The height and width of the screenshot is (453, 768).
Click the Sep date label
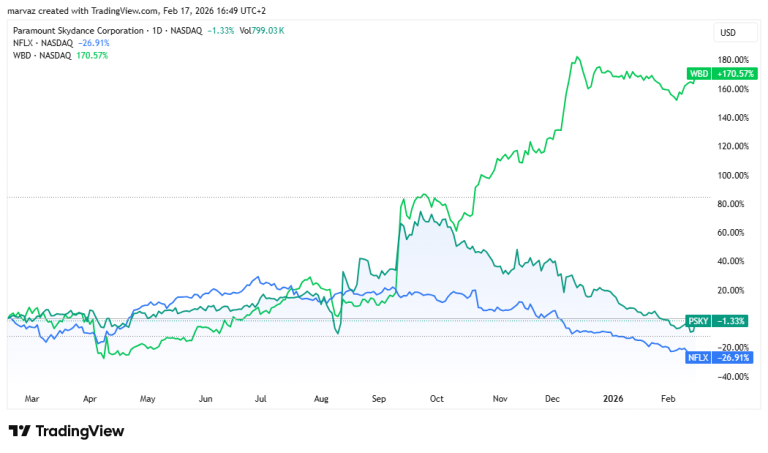coord(379,399)
